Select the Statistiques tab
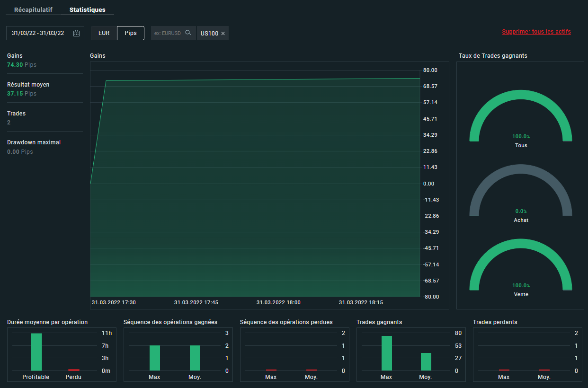The image size is (588, 388). click(88, 9)
